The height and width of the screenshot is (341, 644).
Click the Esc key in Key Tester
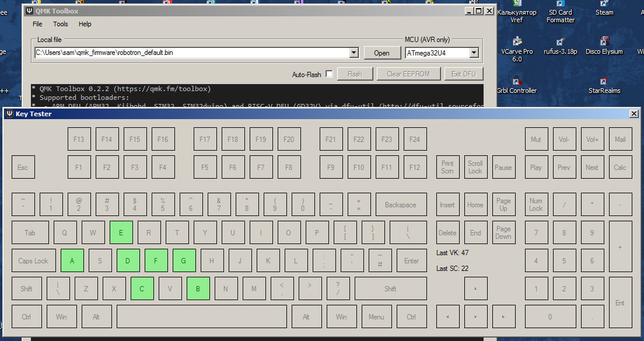tap(23, 167)
